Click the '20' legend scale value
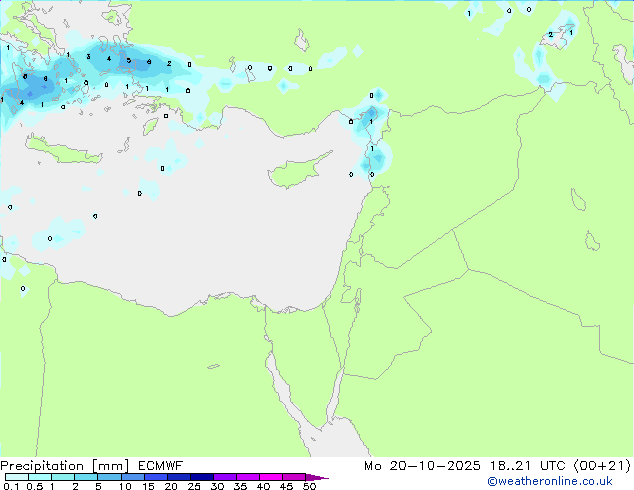This screenshot has width=634, height=490. 171,486
